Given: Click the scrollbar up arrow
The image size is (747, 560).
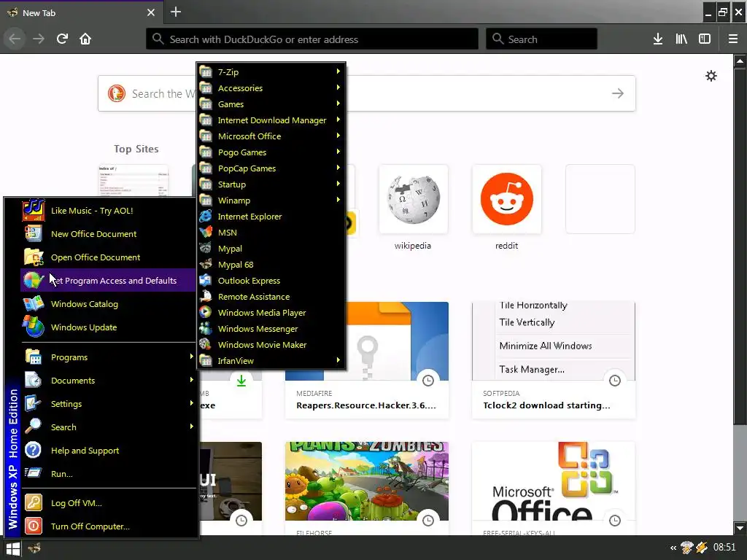Looking at the screenshot, I should coord(740,61).
